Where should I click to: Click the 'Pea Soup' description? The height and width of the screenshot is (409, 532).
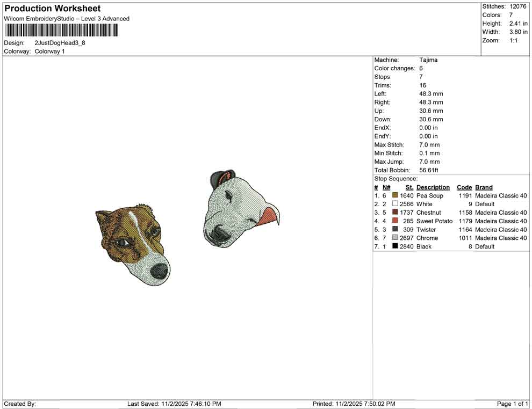[429, 195]
